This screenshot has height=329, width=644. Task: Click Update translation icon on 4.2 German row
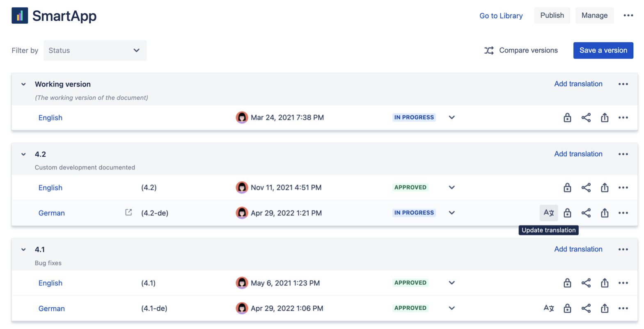pyautogui.click(x=548, y=213)
